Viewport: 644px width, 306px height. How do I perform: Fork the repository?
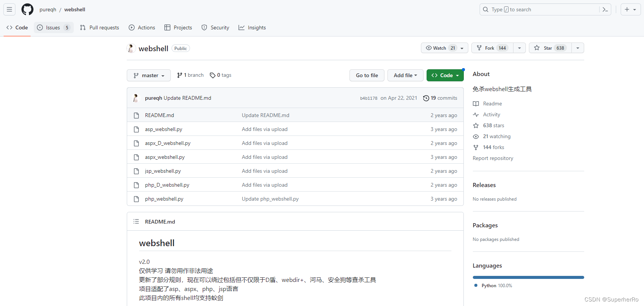pos(492,48)
